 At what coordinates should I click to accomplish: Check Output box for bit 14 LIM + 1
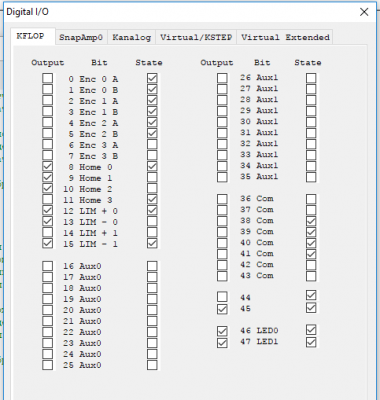tap(48, 232)
